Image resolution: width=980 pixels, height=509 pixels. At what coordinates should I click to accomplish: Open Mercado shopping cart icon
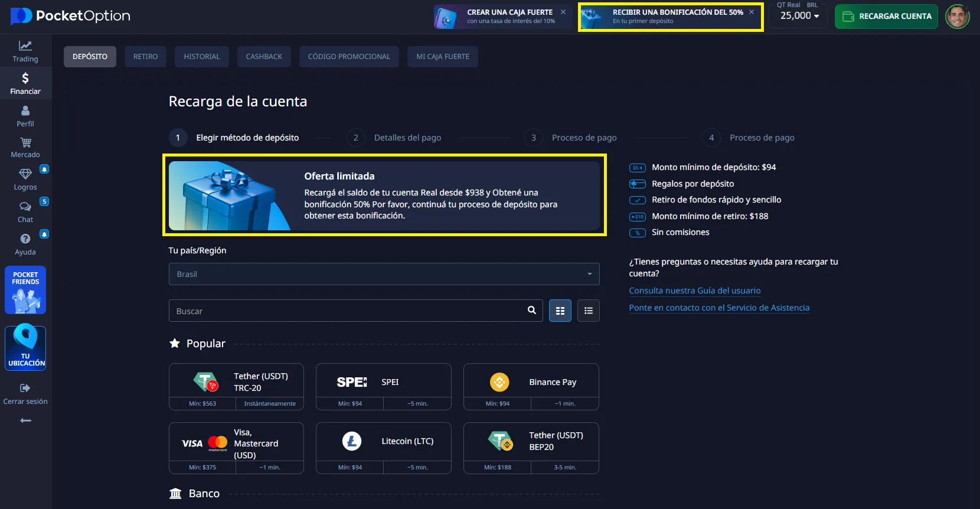pos(25,148)
